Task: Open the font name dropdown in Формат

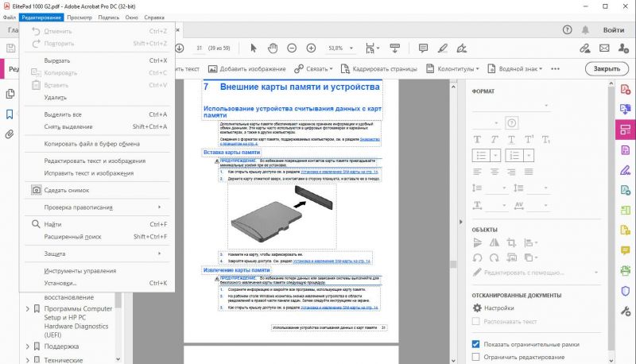Action: click(x=511, y=106)
